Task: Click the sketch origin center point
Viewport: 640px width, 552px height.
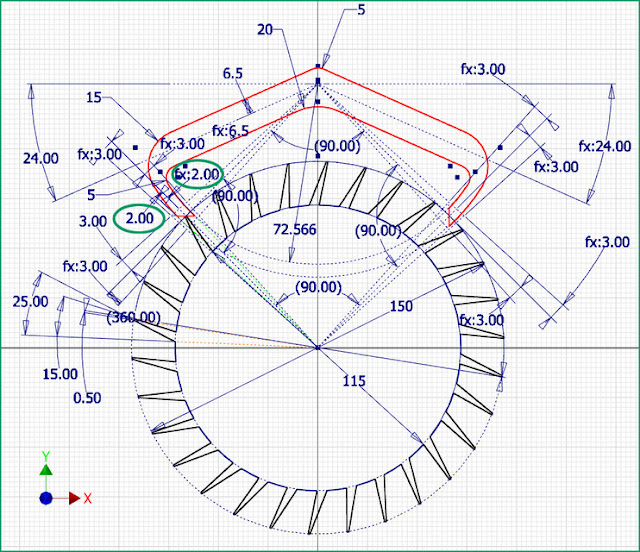Action: 318,348
